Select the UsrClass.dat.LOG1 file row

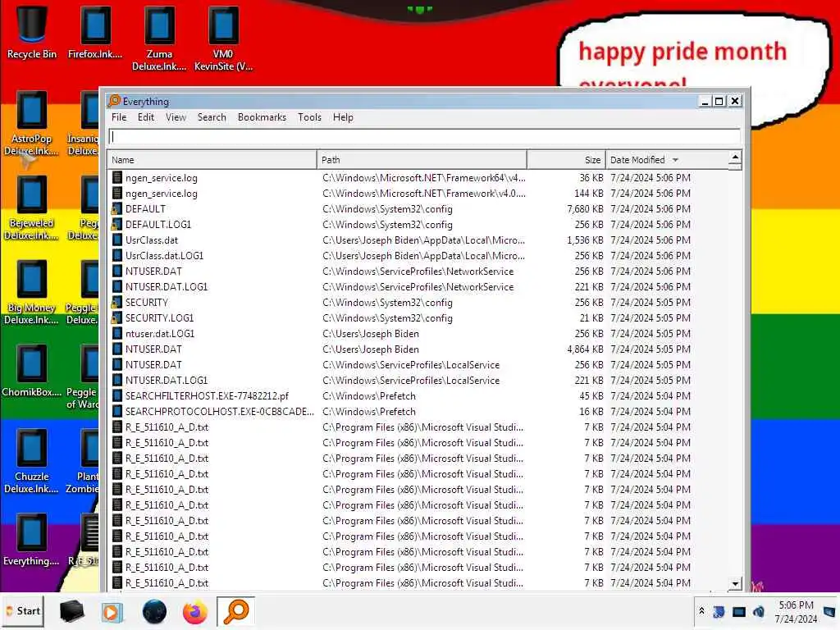click(418, 256)
